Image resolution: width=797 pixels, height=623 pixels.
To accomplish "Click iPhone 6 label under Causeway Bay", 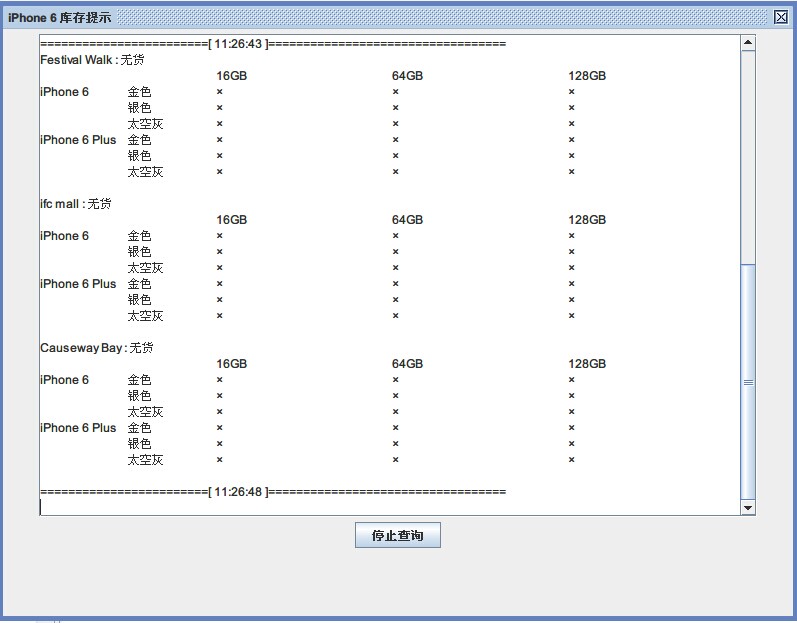I will click(65, 380).
